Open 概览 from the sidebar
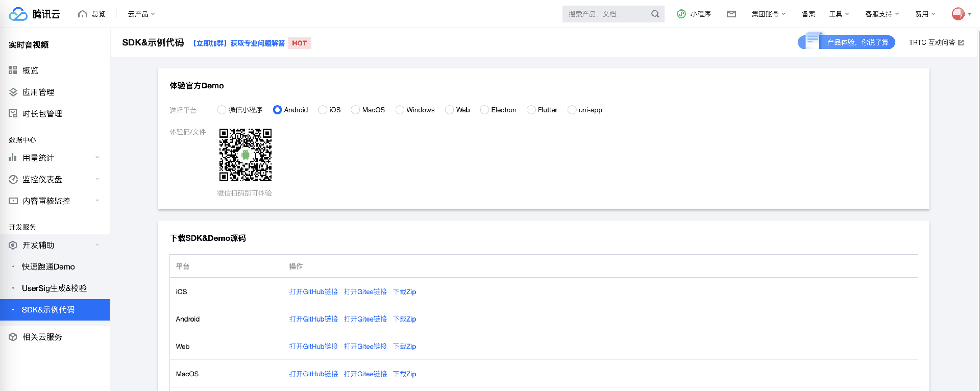This screenshot has width=980, height=391. pyautogui.click(x=30, y=70)
